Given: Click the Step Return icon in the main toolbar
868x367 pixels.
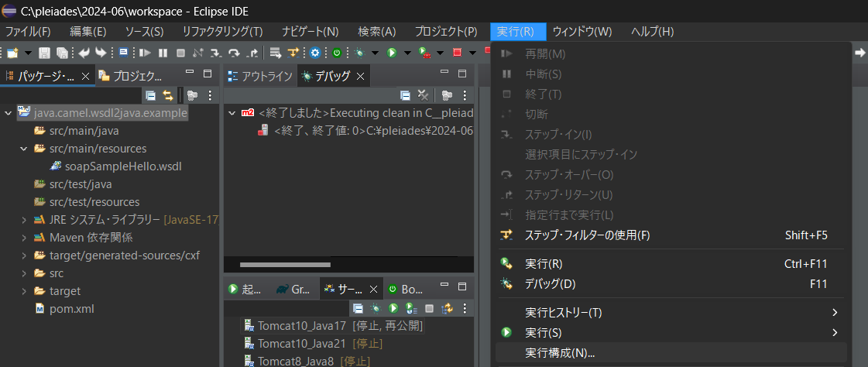Looking at the screenshot, I should 252,53.
